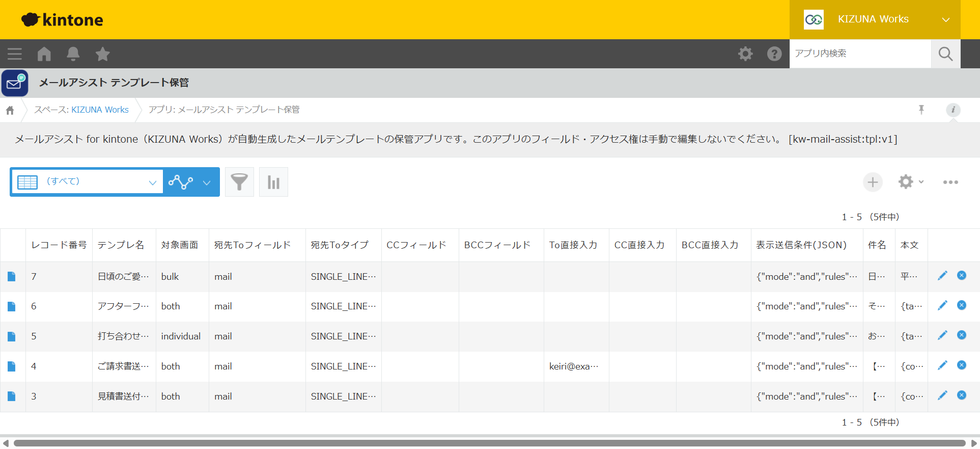Delete record 3 with the X icon
The height and width of the screenshot is (449, 980).
click(962, 395)
